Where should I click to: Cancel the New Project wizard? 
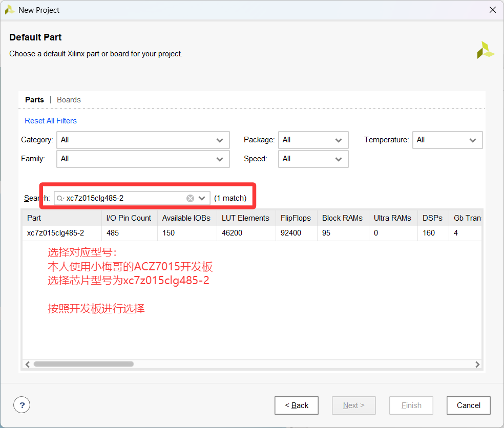coord(468,405)
